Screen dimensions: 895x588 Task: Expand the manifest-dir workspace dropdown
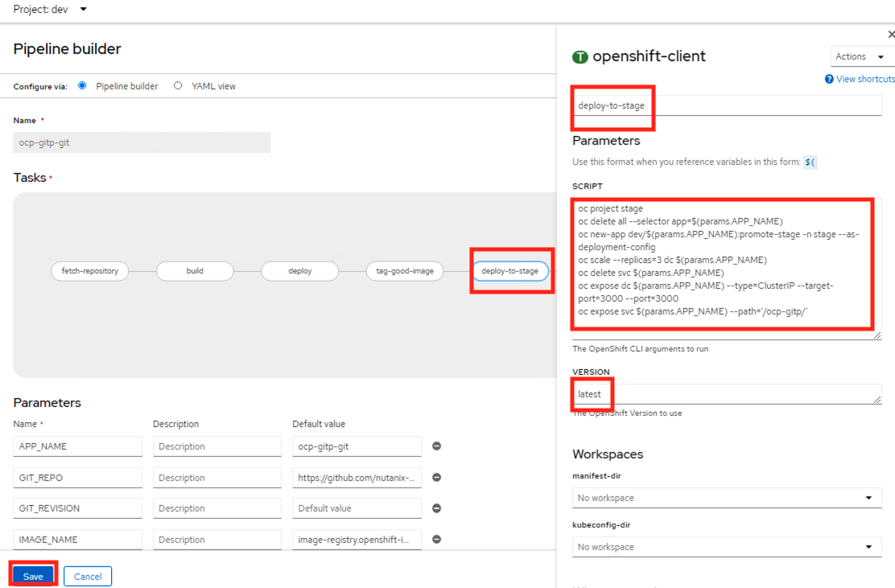724,498
